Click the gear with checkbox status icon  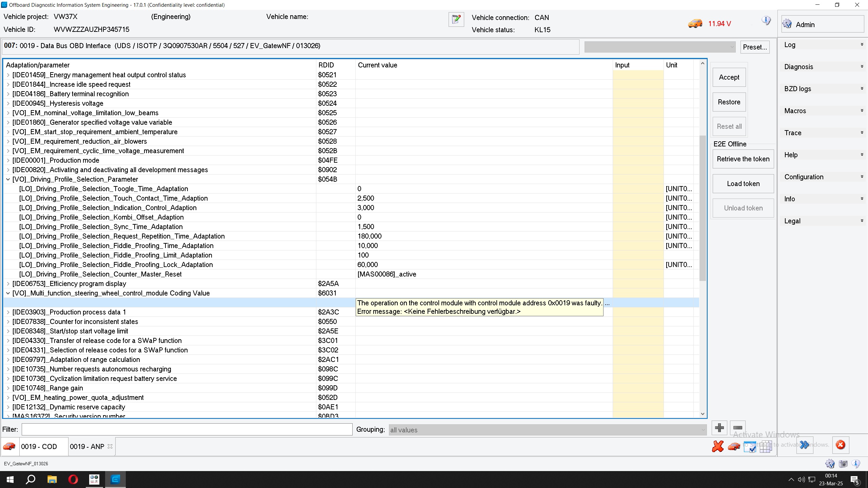pos(830,464)
